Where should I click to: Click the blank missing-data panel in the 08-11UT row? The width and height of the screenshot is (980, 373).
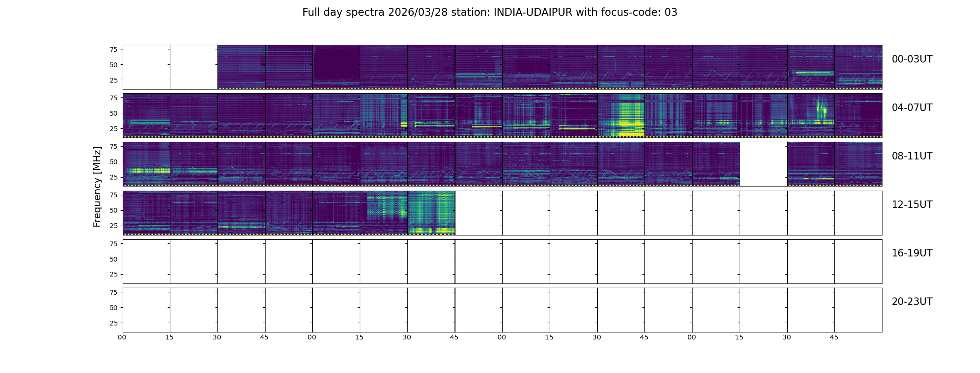[763, 164]
